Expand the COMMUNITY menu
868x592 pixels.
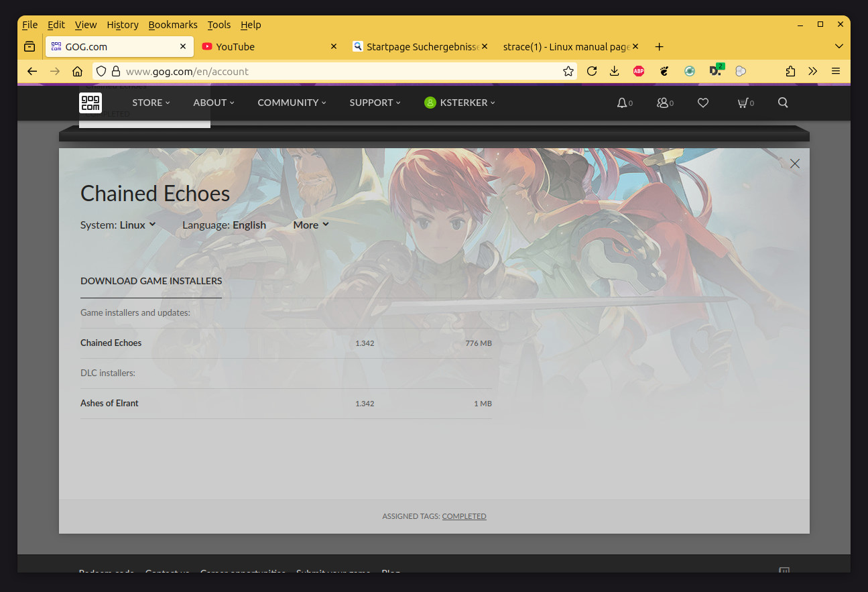292,103
